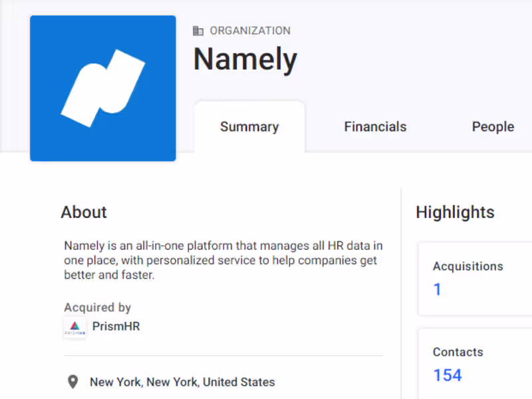Click the location pin icon
Screen dimensions: 532x399
(x=73, y=382)
